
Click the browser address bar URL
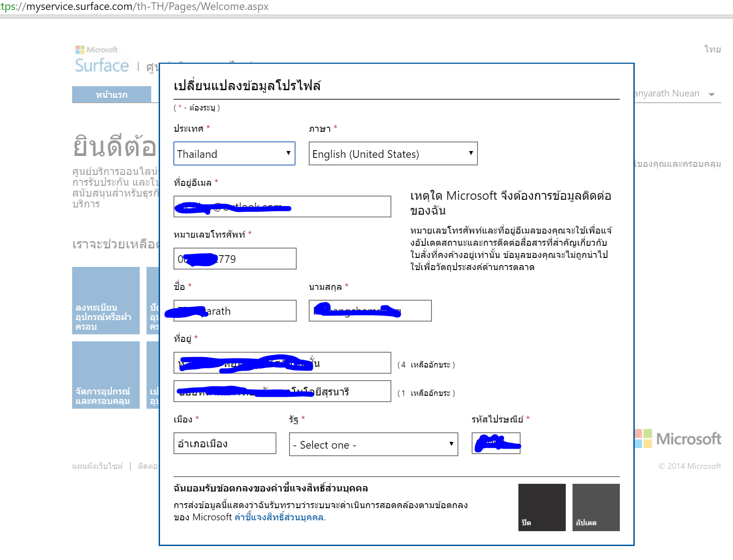point(134,6)
